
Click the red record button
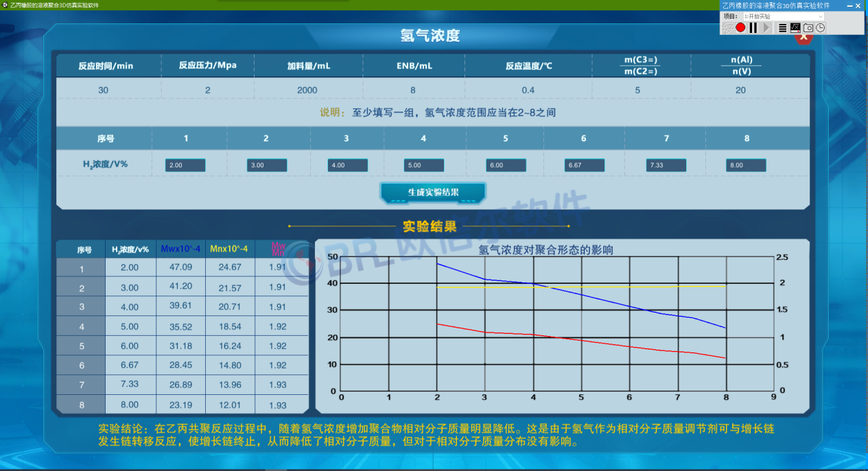click(740, 27)
